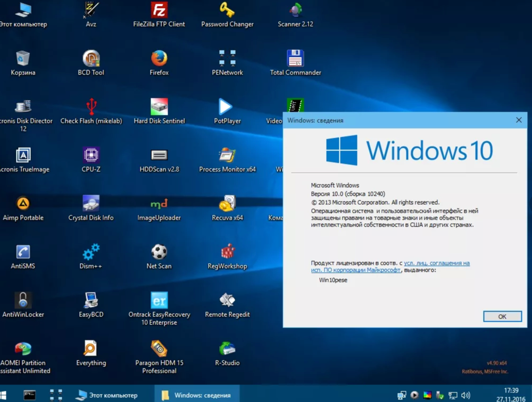Launch FileZilla FTP Client shortcut
This screenshot has width=532, height=402.
click(159, 14)
